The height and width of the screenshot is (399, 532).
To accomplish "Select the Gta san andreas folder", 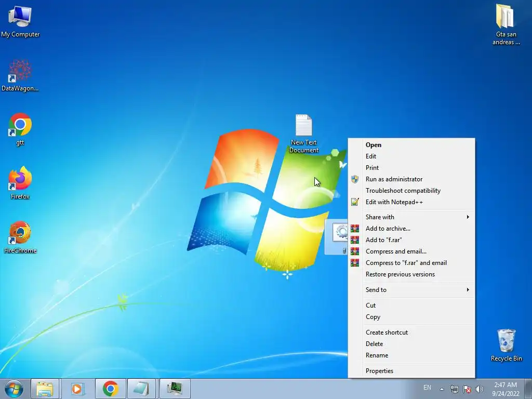I will [506, 24].
